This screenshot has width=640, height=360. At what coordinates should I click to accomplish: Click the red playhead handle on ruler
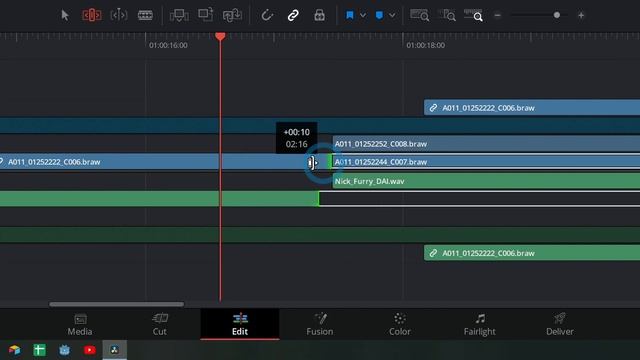pos(220,36)
